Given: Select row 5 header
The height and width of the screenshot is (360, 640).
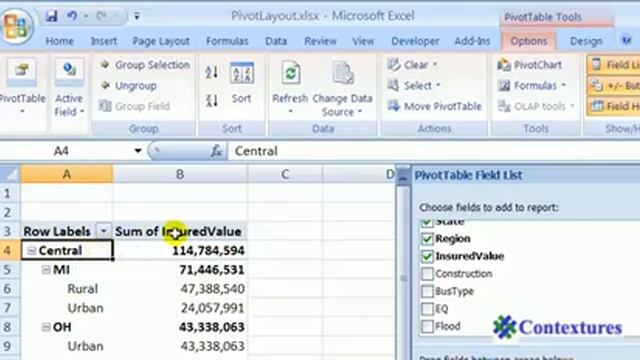Looking at the screenshot, I should (10, 270).
